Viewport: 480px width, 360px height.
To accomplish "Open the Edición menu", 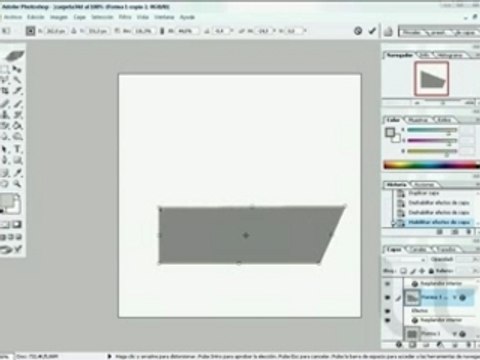I will pos(36,17).
